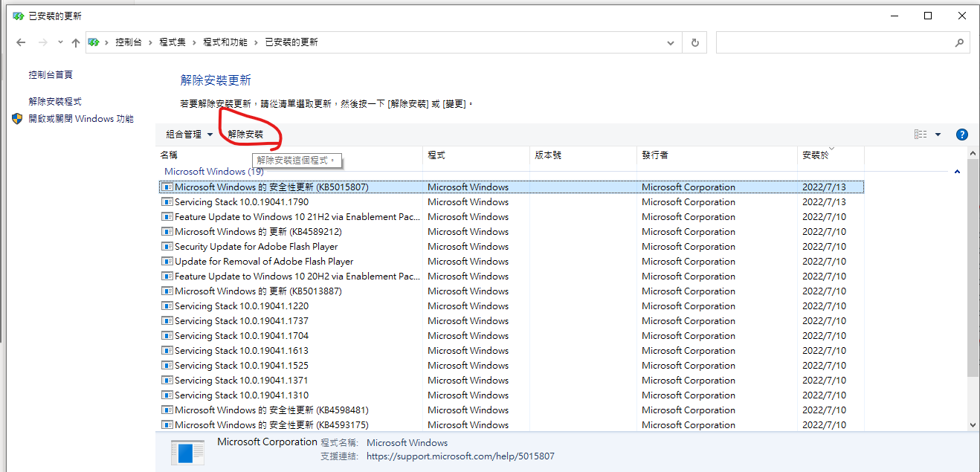Screen dimensions: 980x472
Task: Click the control panel icon in the address bar
Action: coord(94,42)
